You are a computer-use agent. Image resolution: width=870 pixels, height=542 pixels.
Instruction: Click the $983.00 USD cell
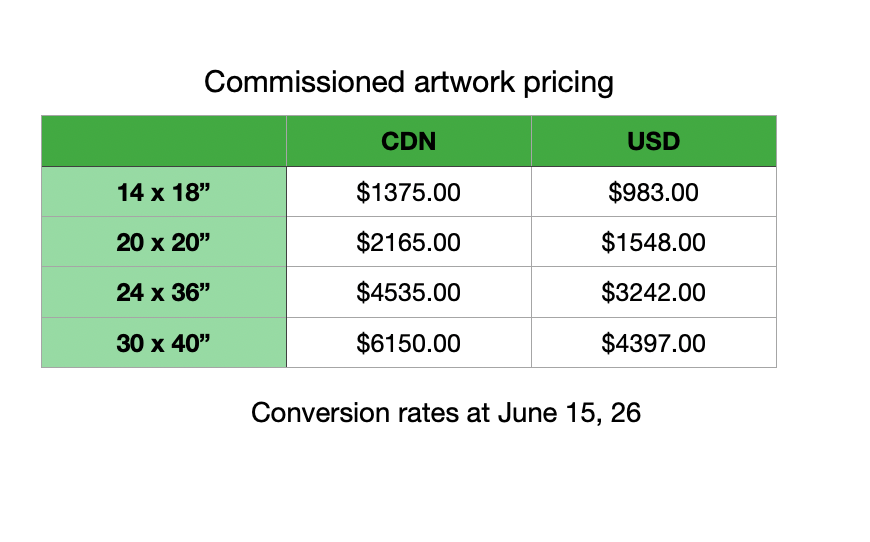click(654, 192)
